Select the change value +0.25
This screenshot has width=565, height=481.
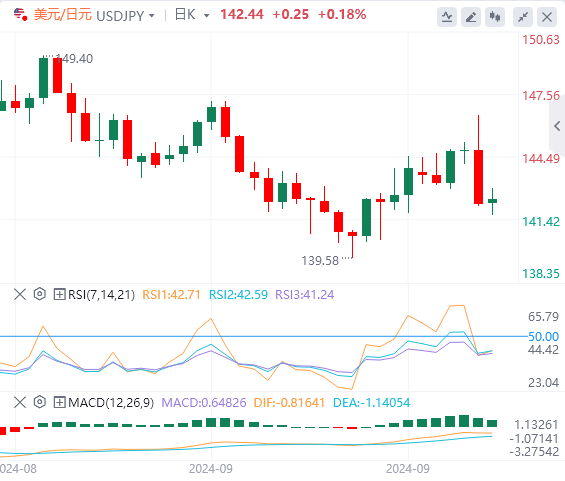click(291, 15)
